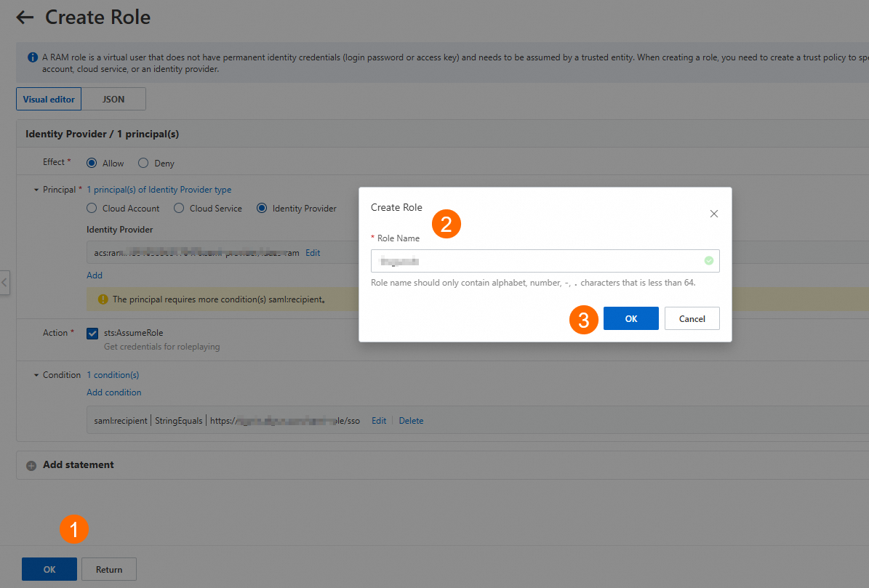Click Cancel in the Create Role dialog

point(692,318)
